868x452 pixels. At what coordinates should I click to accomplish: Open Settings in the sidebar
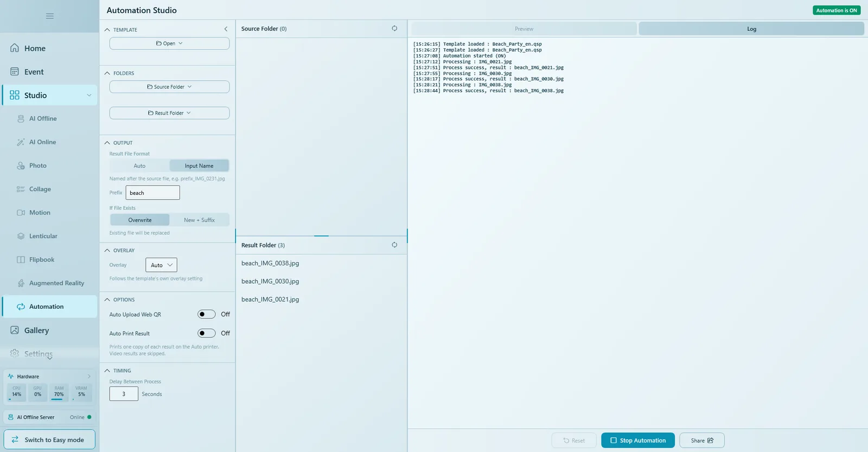[x=49, y=354]
